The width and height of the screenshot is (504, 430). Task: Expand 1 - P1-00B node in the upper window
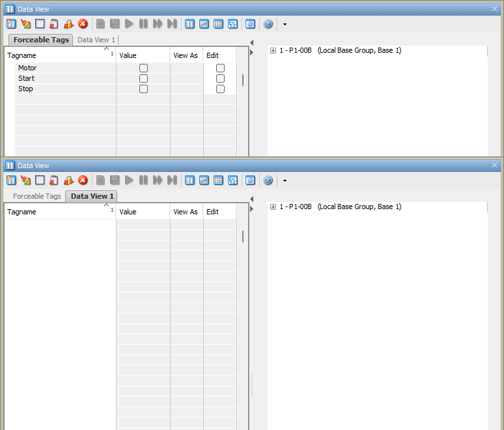point(273,51)
